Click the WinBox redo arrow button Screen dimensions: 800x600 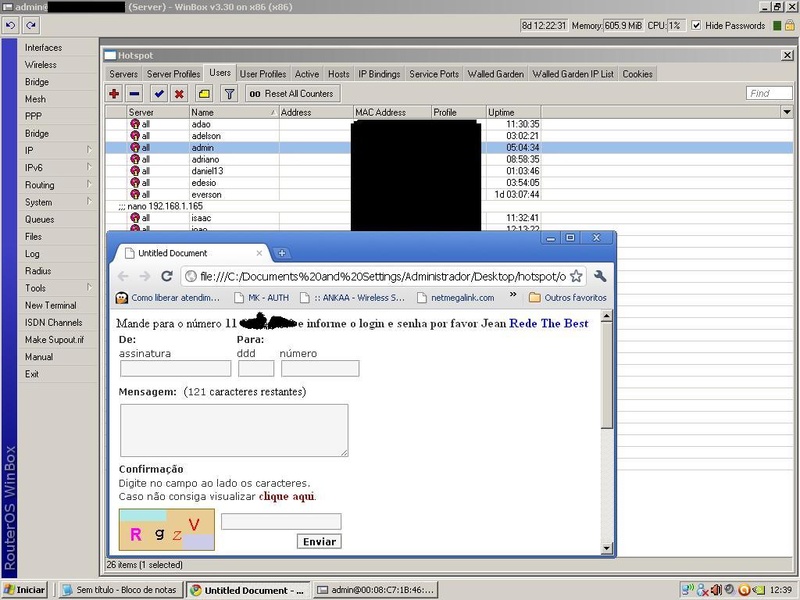coord(31,25)
